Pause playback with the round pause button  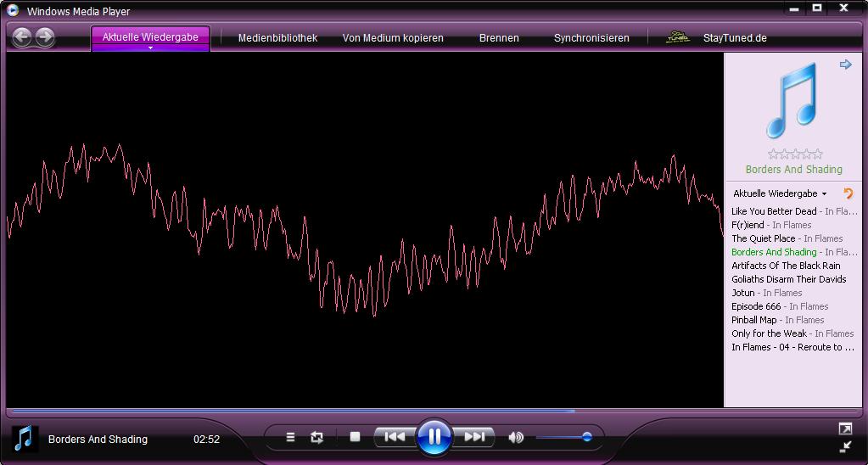(x=434, y=437)
